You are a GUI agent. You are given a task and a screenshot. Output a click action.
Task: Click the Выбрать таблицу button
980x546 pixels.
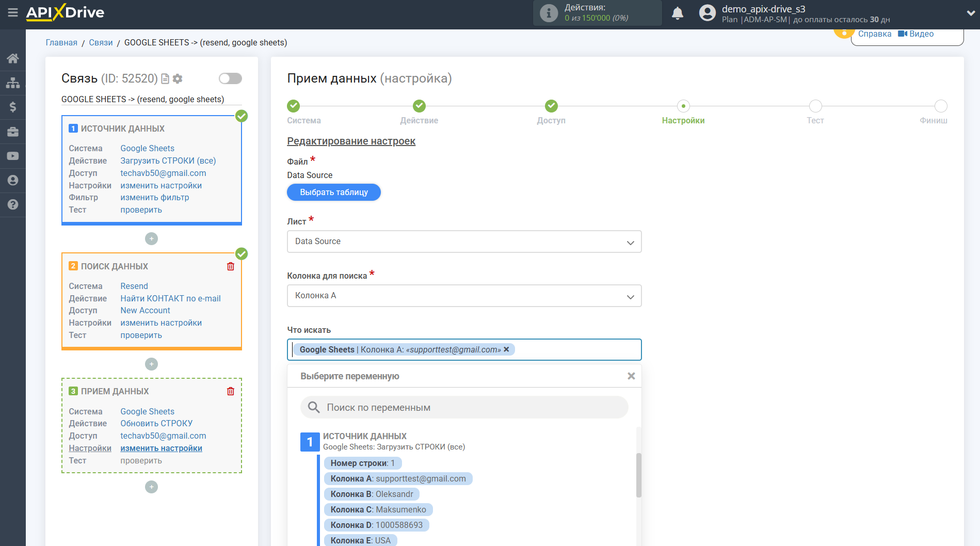(334, 192)
